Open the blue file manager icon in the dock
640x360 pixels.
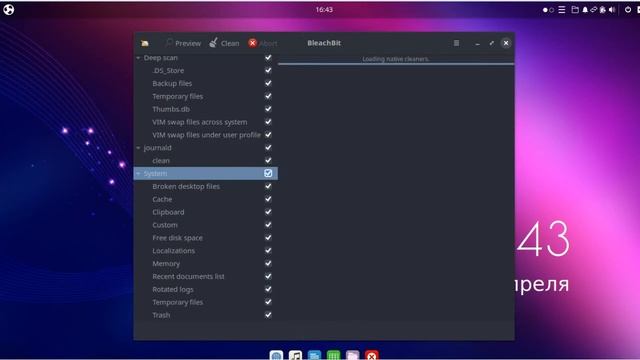pos(314,355)
